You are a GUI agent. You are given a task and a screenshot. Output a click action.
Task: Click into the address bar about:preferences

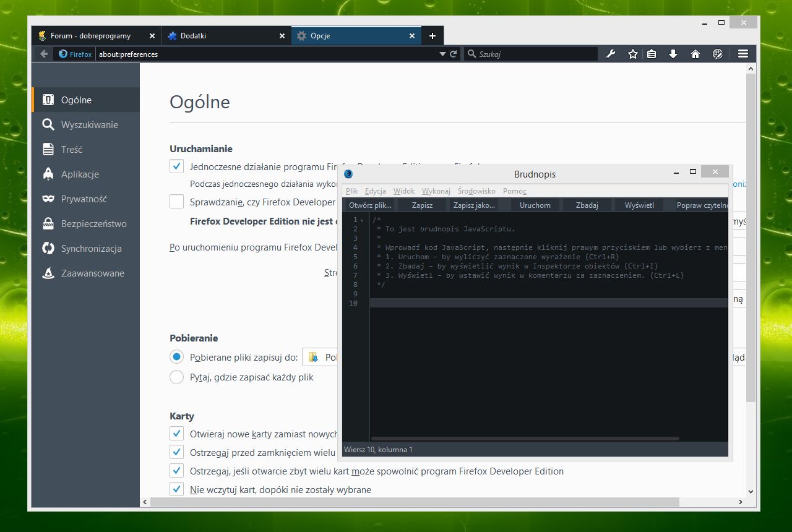coord(266,54)
